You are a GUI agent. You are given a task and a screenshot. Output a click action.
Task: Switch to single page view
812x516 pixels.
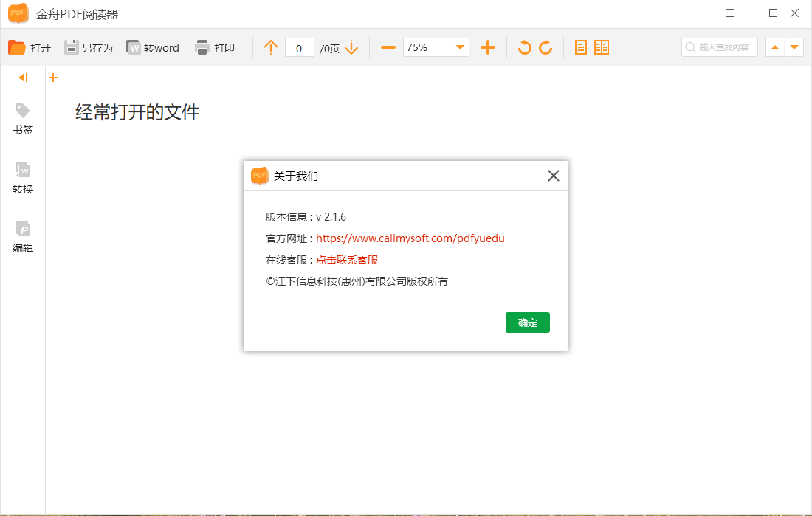pos(581,48)
